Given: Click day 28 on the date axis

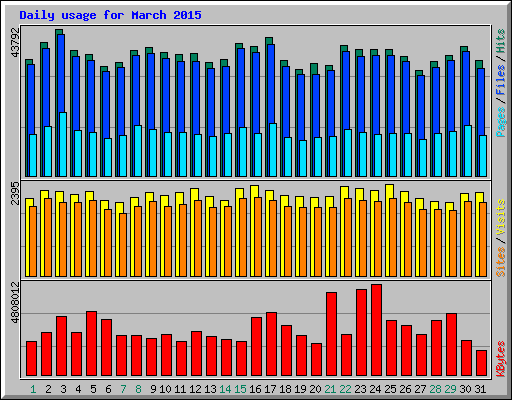Looking at the screenshot, I should [x=435, y=389].
